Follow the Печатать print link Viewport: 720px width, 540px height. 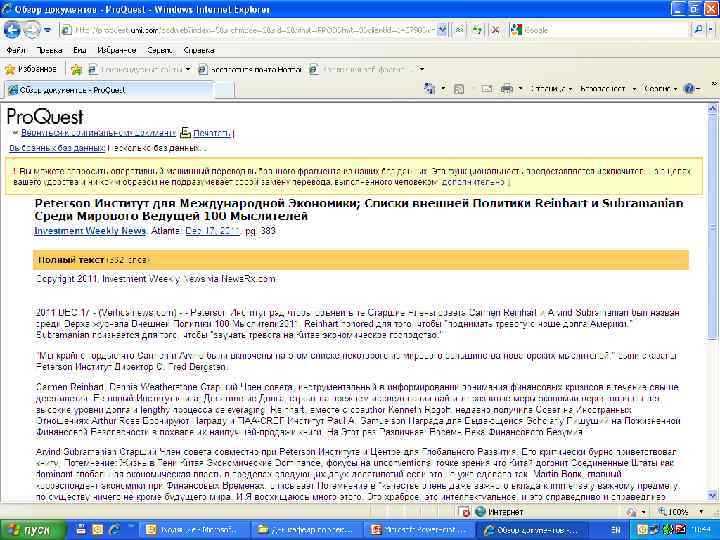click(211, 133)
